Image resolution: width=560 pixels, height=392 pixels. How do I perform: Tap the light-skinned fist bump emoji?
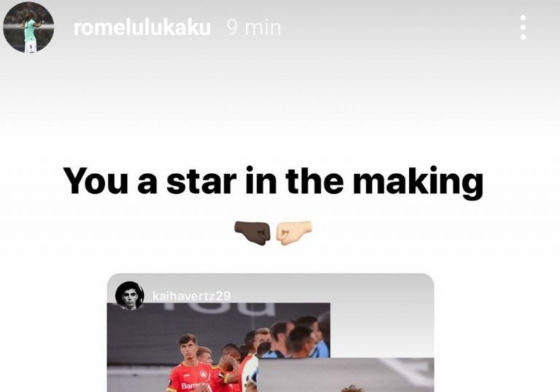click(x=294, y=232)
